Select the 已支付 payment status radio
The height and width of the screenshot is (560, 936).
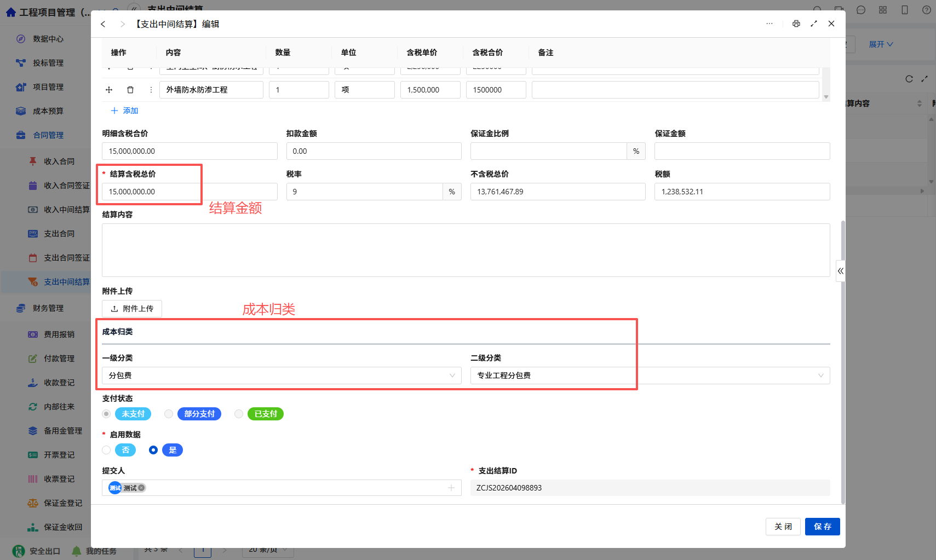click(x=239, y=414)
